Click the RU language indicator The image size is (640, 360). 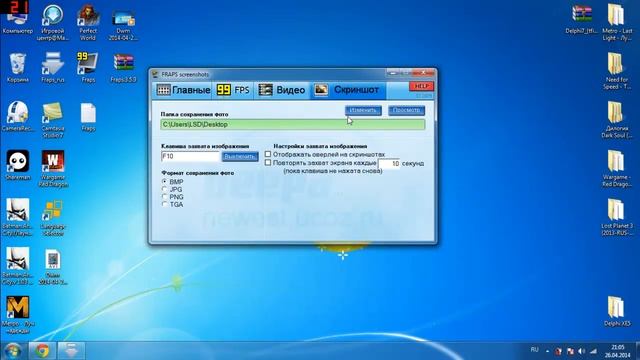pos(534,350)
